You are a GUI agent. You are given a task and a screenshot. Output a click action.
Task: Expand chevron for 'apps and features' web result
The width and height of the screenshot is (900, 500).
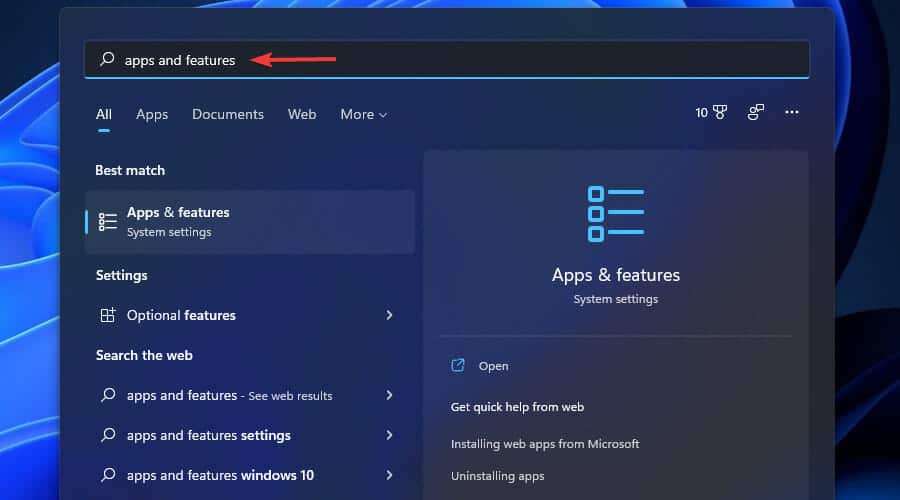click(389, 395)
